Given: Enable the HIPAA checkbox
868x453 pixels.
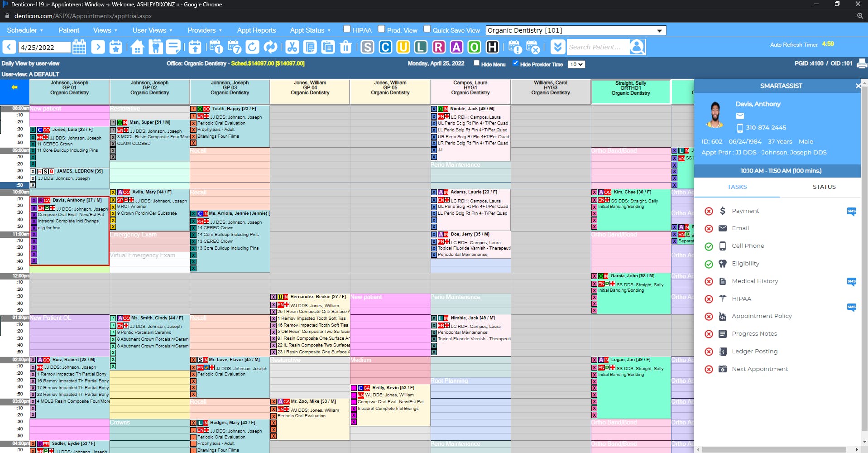Looking at the screenshot, I should pyautogui.click(x=347, y=29).
